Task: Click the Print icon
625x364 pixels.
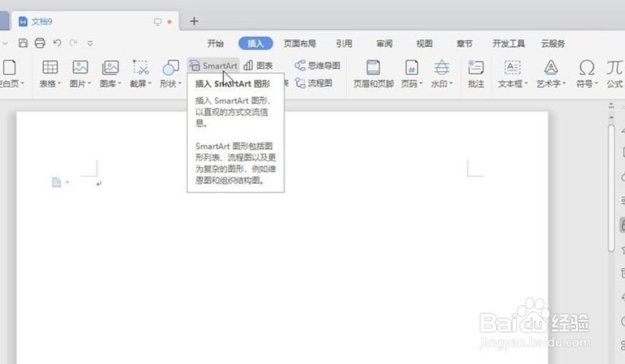Action: click(40, 43)
